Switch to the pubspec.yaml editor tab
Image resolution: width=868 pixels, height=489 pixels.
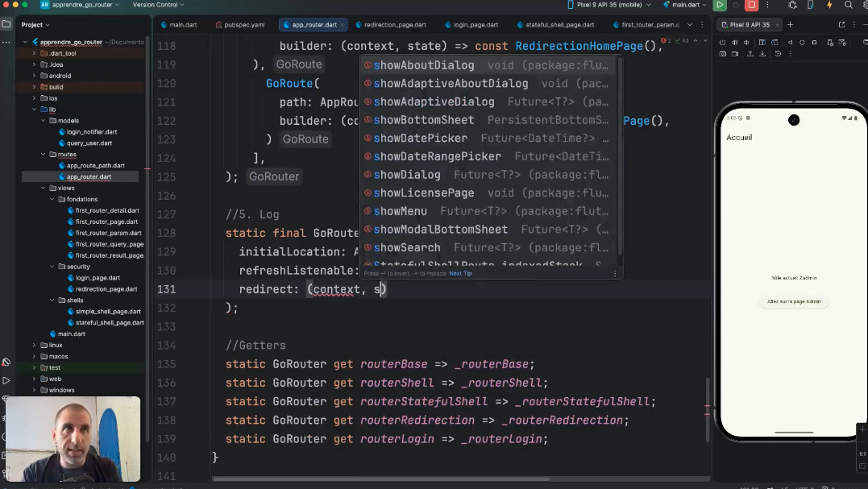243,25
